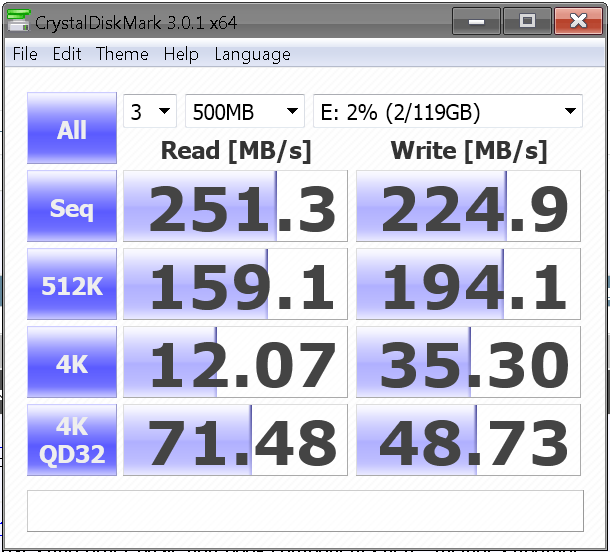The width and height of the screenshot is (610, 552).
Task: Click the CrystalDiskMark title bar app icon
Action: coord(18,21)
